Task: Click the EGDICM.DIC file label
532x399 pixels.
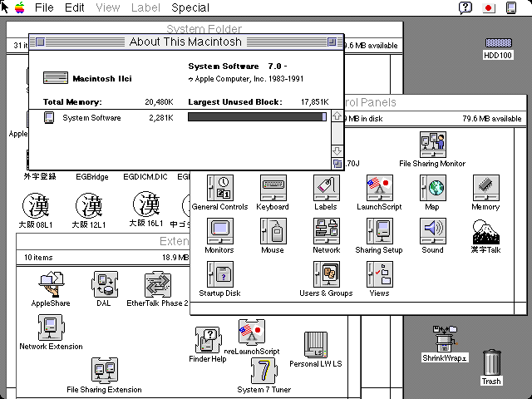Action: click(145, 177)
